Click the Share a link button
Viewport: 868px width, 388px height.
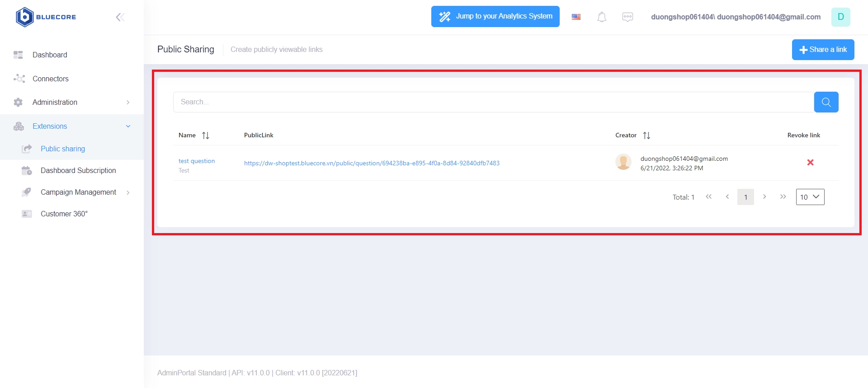[x=823, y=50]
